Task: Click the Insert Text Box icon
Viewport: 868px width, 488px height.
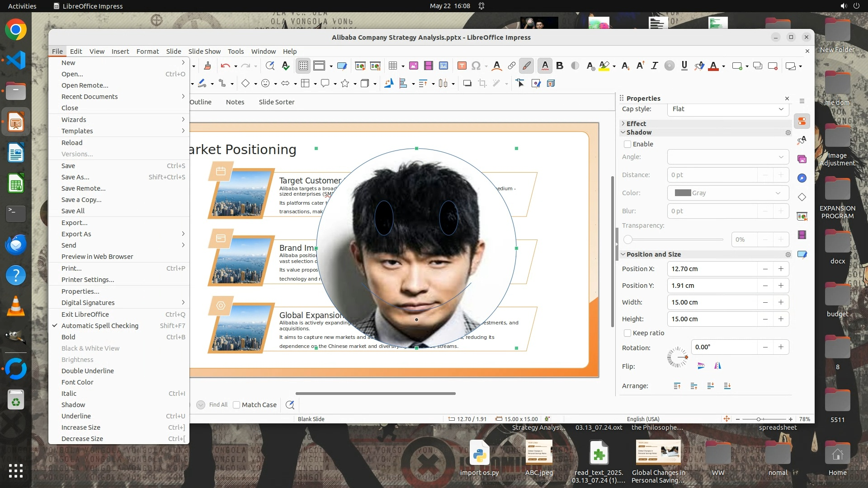Action: click(x=462, y=66)
